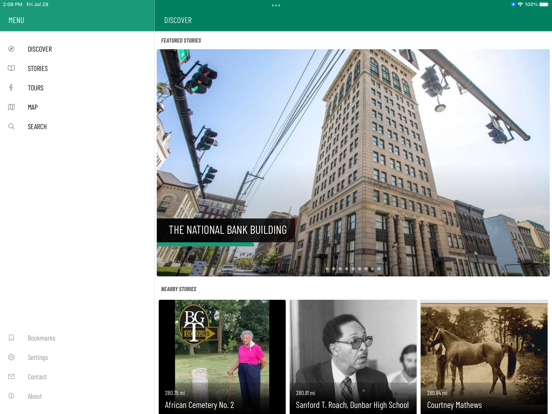Click the 280.75 mi distance label
Viewport: 552px width, 414px height.
point(175,393)
